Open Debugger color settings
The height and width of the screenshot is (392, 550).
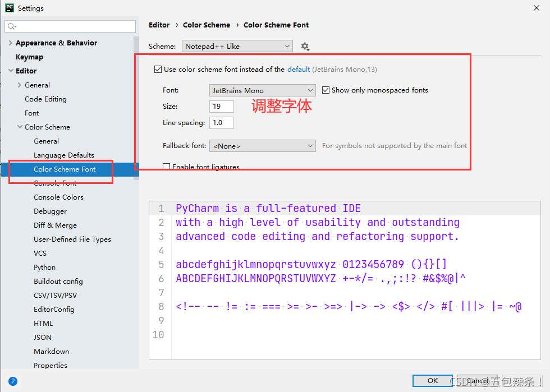pos(50,211)
